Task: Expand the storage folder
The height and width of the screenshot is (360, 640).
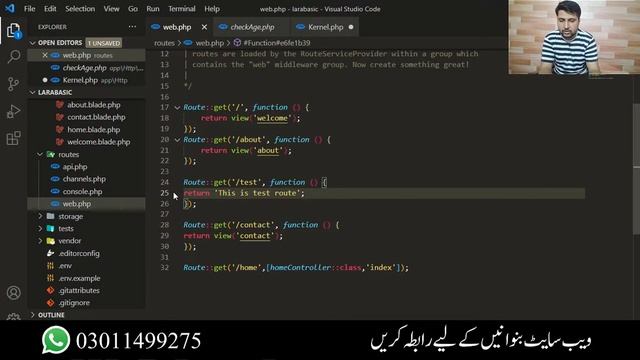Action: [40, 216]
